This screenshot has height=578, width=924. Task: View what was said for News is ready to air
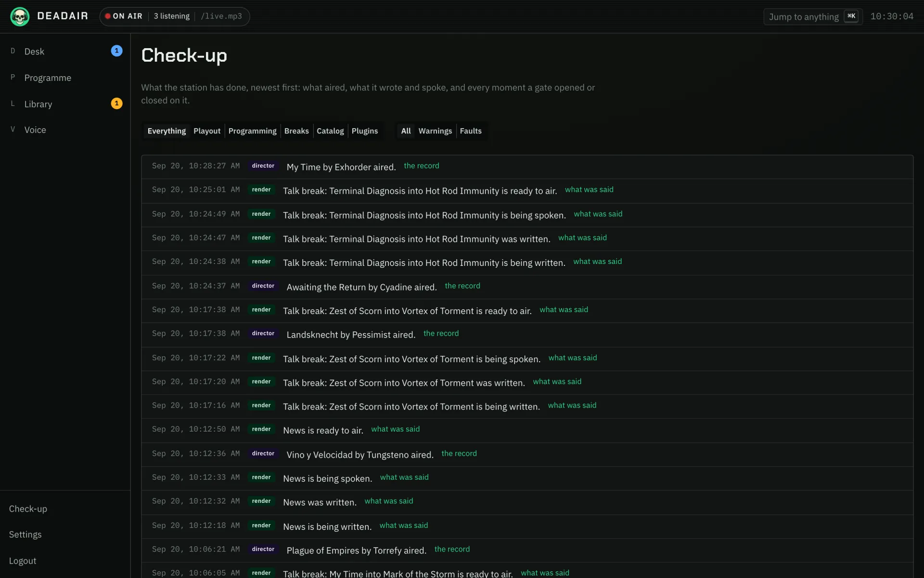click(x=395, y=429)
